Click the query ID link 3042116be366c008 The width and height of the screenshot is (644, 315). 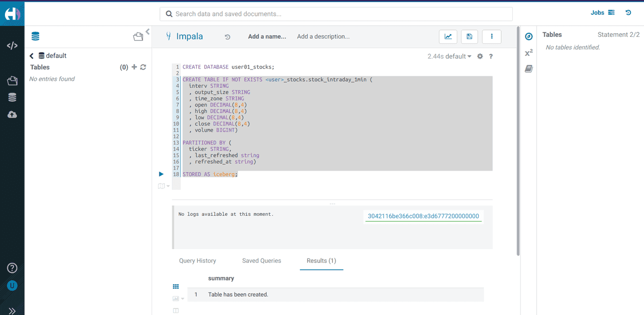pyautogui.click(x=423, y=216)
